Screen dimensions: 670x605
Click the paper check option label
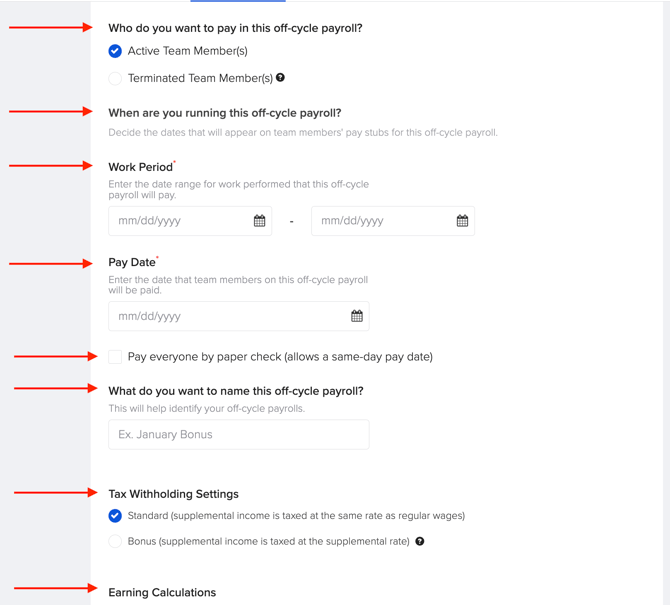click(280, 357)
